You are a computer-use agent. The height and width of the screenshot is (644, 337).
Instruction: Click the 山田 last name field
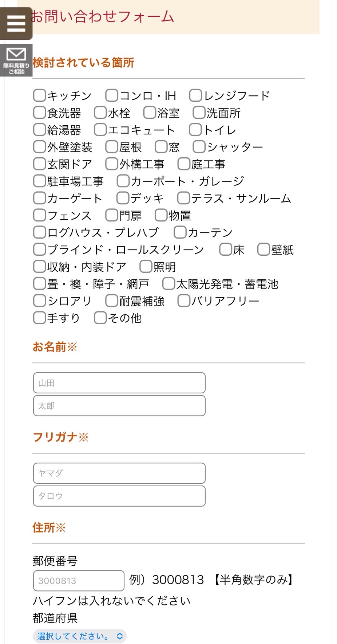coord(119,383)
